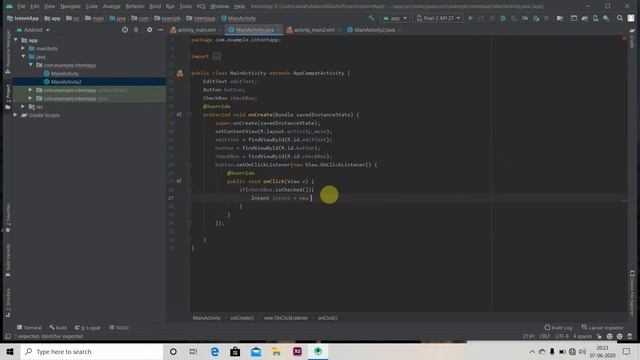
Task: Open the Navigate menu
Action: click(x=70, y=7)
